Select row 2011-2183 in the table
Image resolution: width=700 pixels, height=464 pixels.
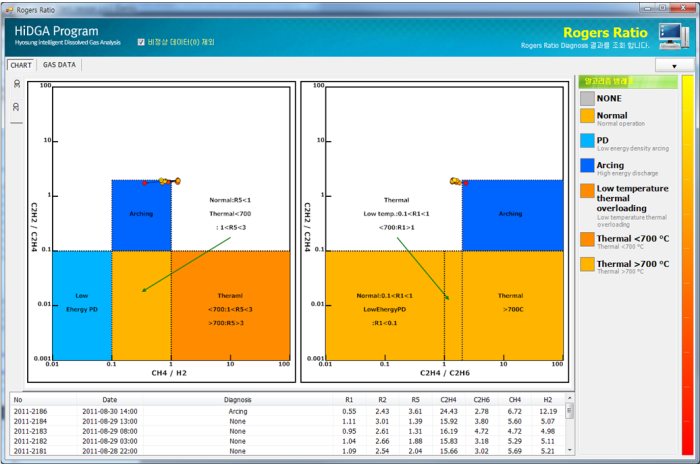(x=288, y=431)
